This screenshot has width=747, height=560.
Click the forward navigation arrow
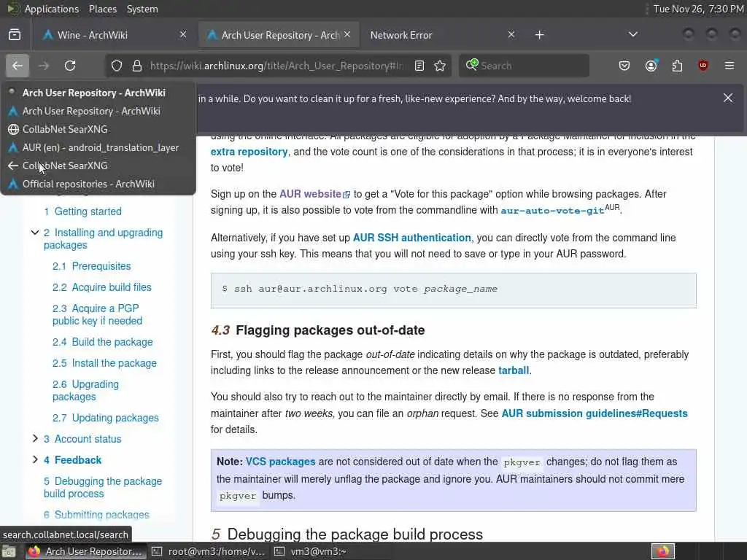click(x=44, y=66)
